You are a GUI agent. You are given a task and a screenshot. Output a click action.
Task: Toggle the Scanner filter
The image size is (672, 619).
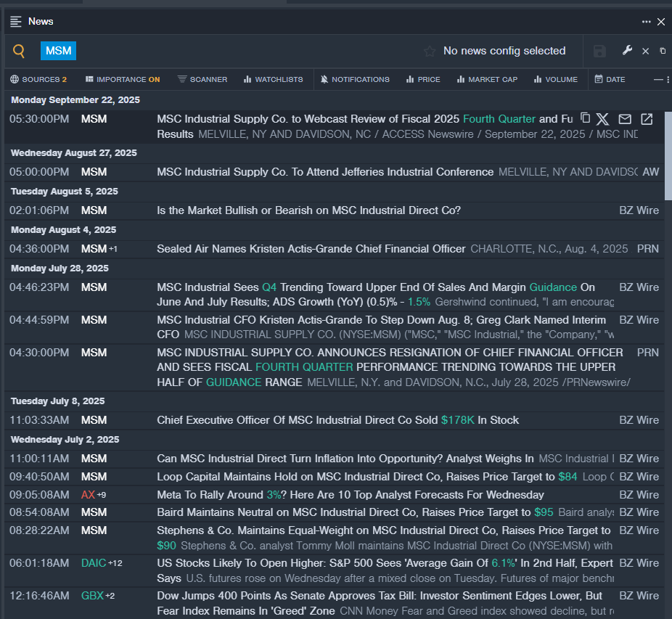(202, 79)
